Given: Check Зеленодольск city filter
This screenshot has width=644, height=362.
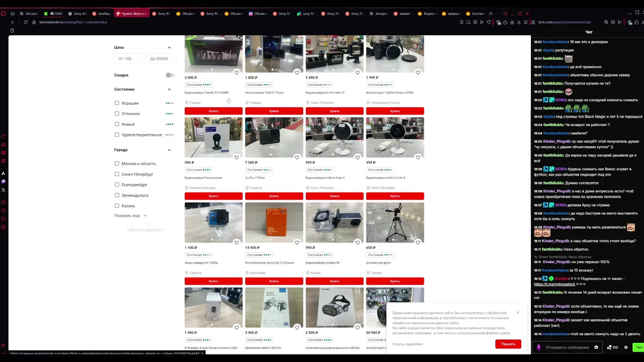Looking at the screenshot, I should pos(117,195).
